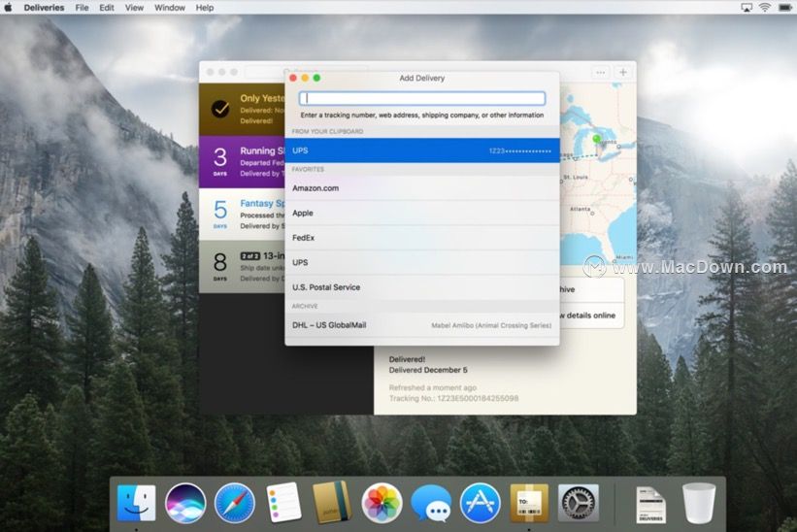Viewport: 797px width, 532px height.
Task: Click the tracking number input field
Action: (x=422, y=98)
